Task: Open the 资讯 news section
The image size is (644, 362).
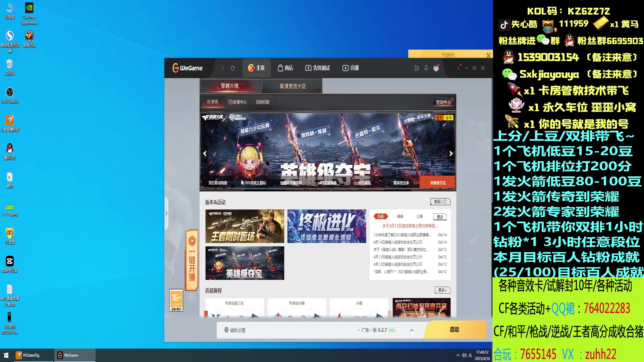Action: coord(212,102)
